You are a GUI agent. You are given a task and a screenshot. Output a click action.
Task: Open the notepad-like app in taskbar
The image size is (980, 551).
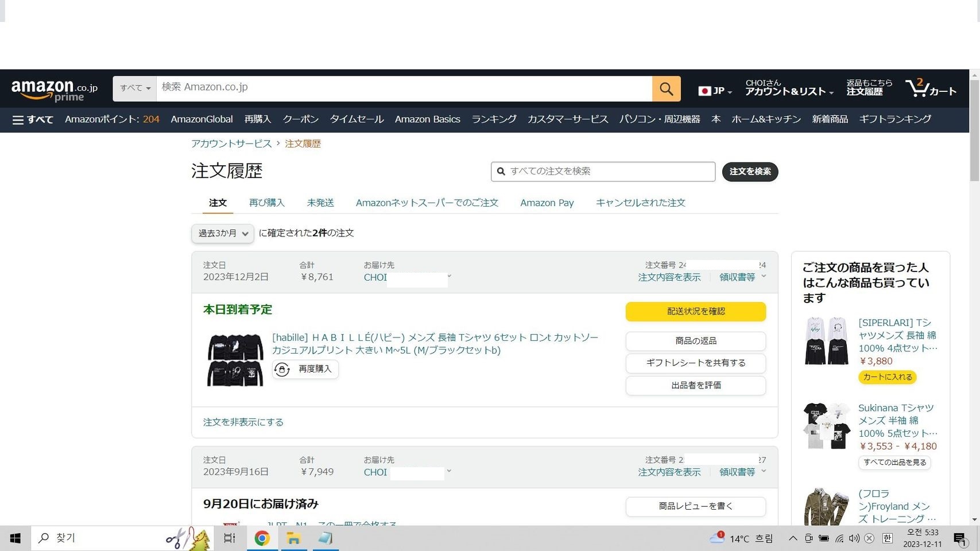point(326,538)
